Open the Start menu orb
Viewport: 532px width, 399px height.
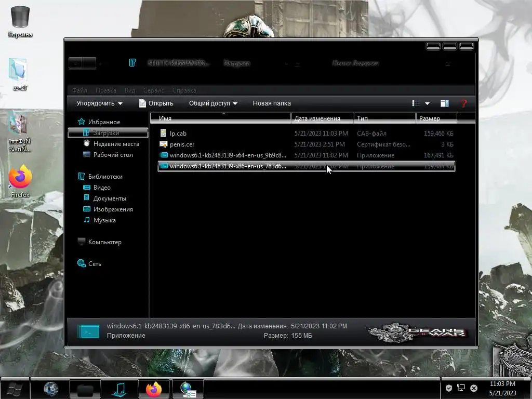15,389
